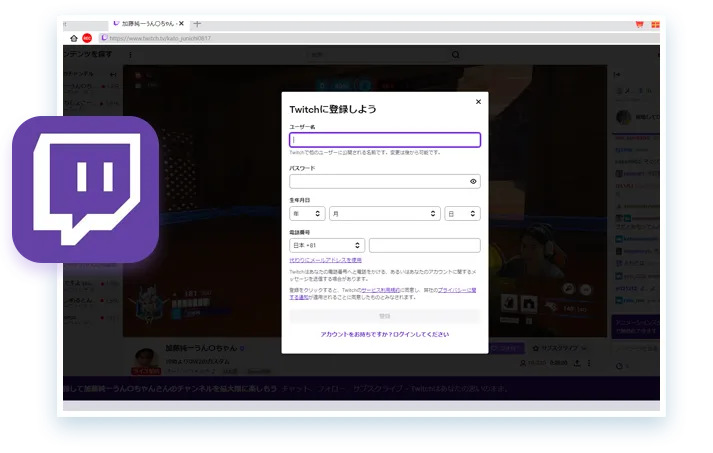
Task: Click the browser home icon
Action: (x=74, y=38)
